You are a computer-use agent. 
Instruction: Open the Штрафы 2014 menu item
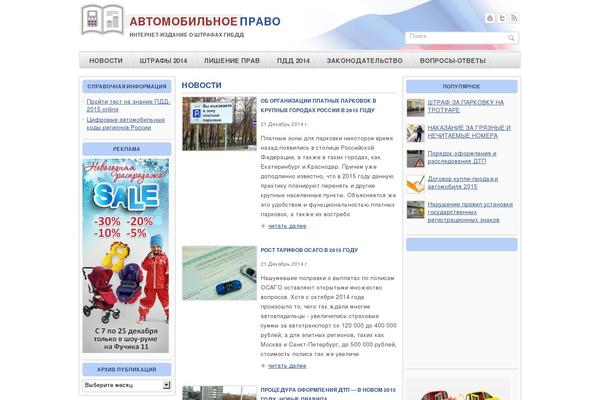163,60
